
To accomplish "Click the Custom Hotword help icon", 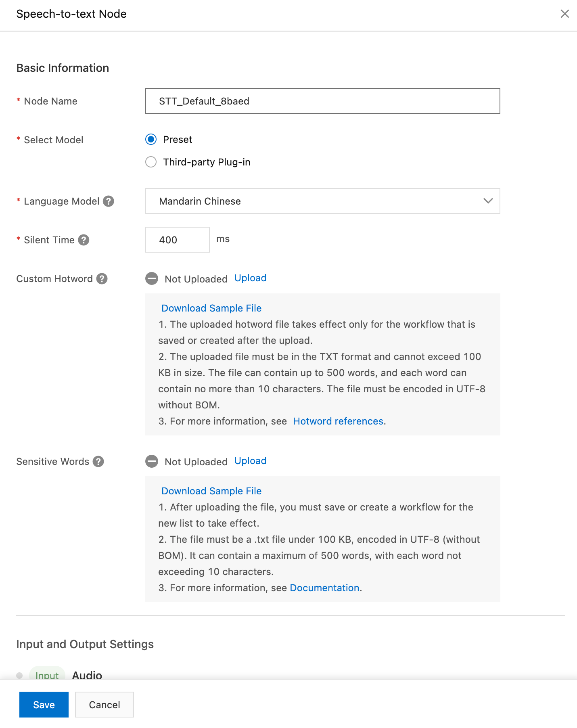I will [102, 279].
